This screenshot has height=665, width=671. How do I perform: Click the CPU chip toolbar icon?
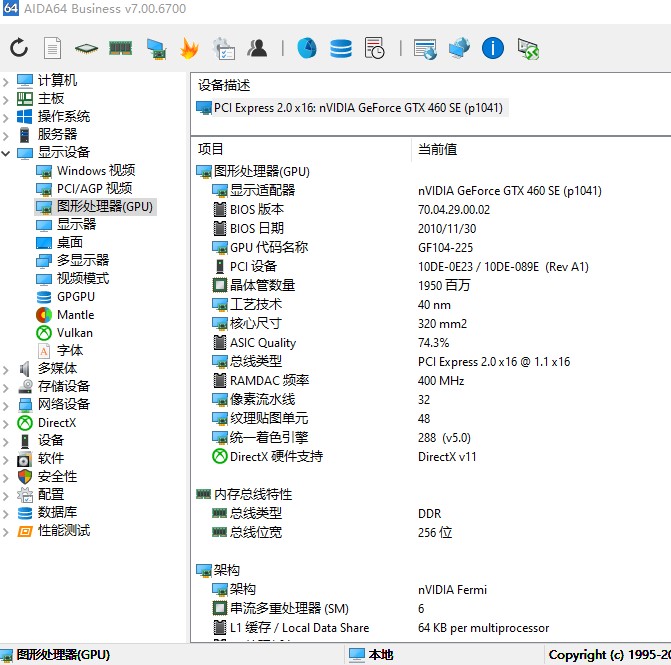(x=86, y=48)
